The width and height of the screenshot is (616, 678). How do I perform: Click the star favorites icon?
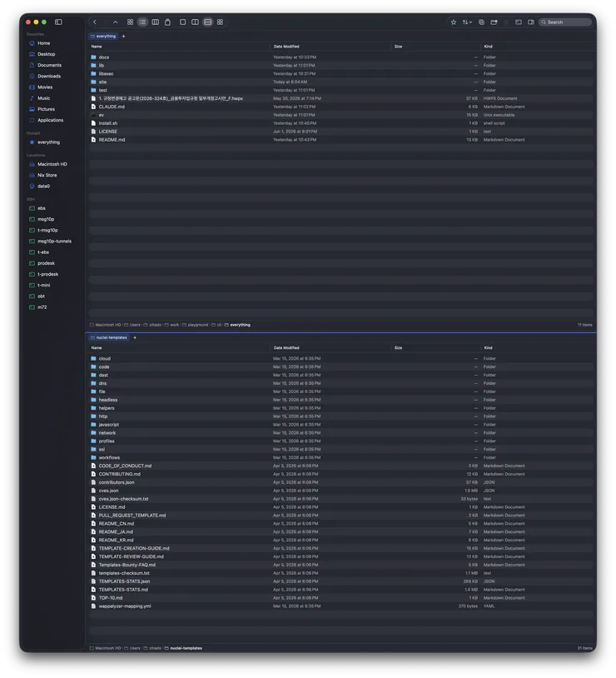[x=454, y=22]
